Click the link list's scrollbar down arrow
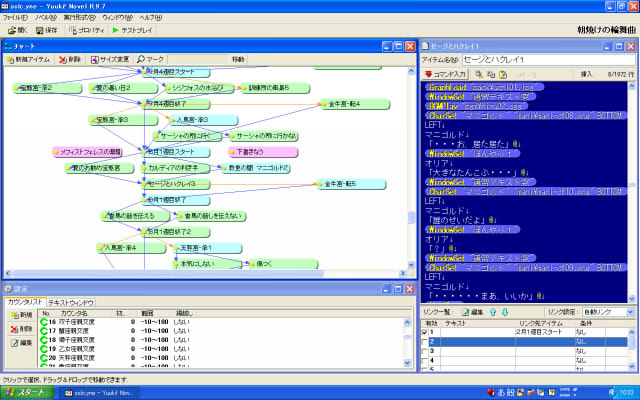Screen dimensions: 640x400 (632, 366)
